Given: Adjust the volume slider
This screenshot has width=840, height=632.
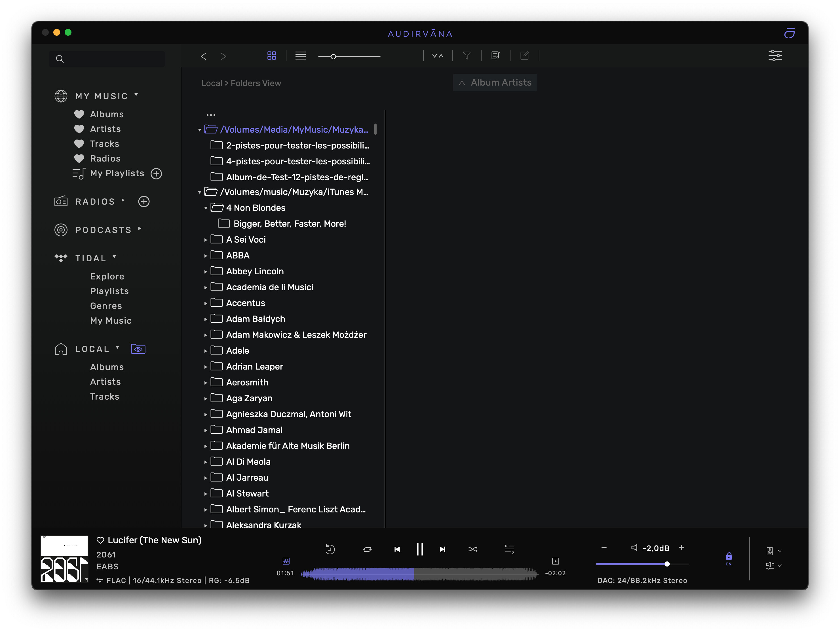Looking at the screenshot, I should pyautogui.click(x=643, y=564).
